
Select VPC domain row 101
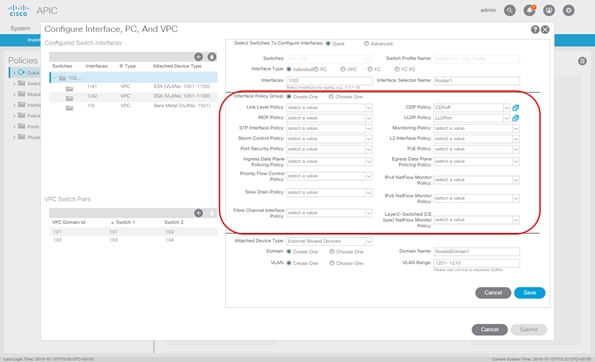click(x=133, y=231)
